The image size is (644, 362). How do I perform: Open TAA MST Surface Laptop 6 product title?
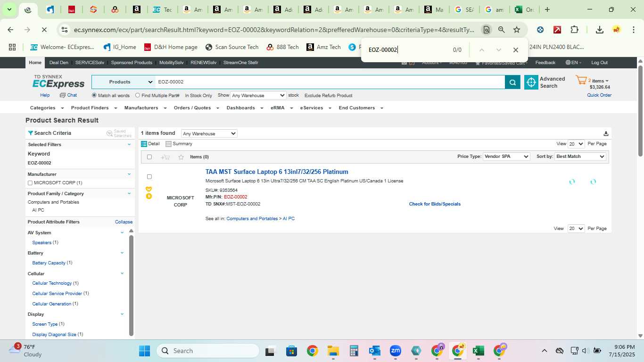click(277, 172)
